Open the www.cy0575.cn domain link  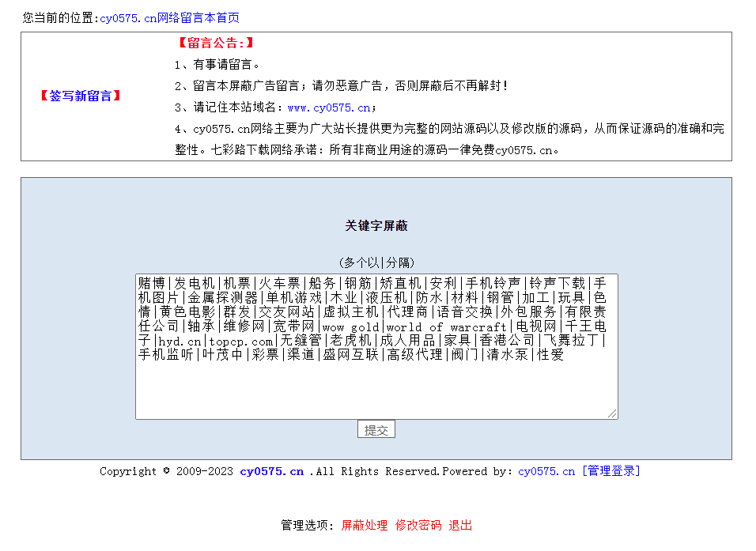click(x=329, y=108)
